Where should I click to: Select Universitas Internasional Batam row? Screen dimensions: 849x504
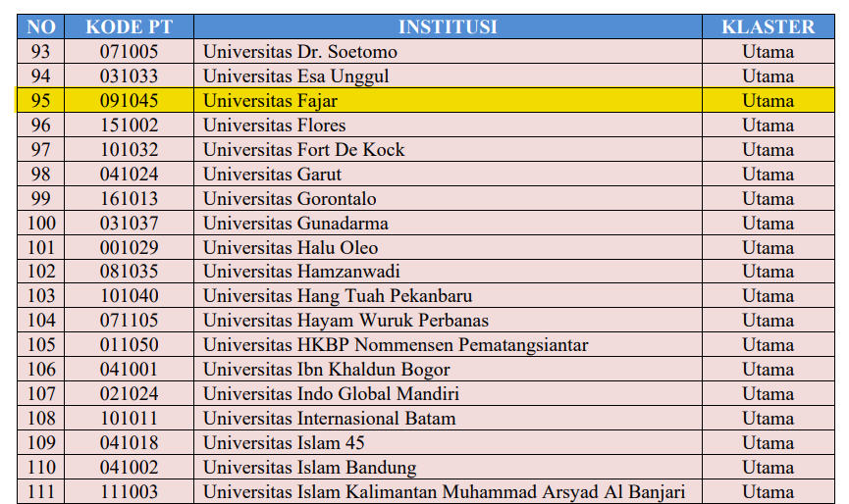pos(329,419)
